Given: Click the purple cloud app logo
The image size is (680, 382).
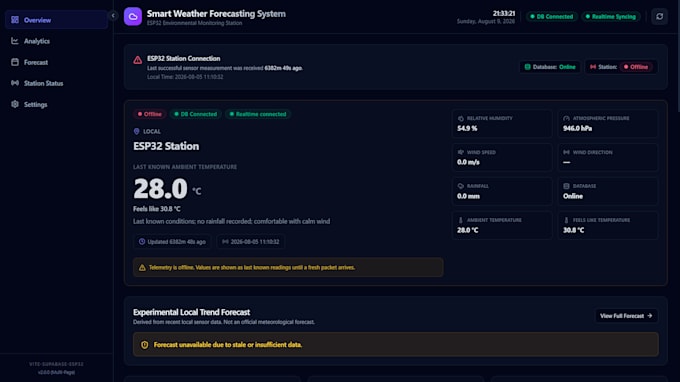Looking at the screenshot, I should pyautogui.click(x=133, y=16).
